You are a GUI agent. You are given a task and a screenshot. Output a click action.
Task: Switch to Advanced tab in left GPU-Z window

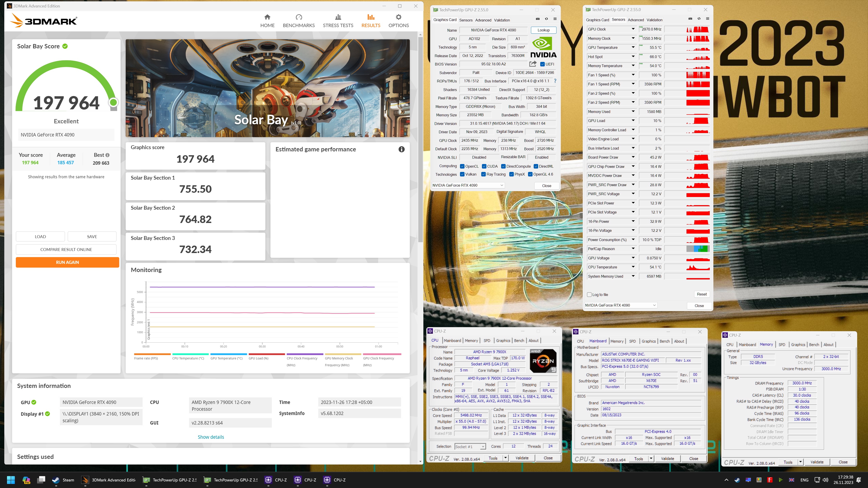(483, 20)
